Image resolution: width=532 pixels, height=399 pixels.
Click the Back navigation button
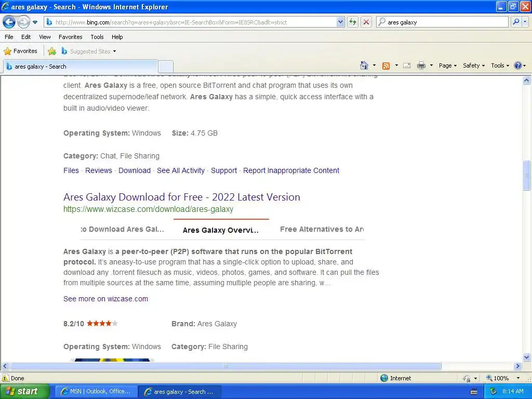click(x=9, y=22)
